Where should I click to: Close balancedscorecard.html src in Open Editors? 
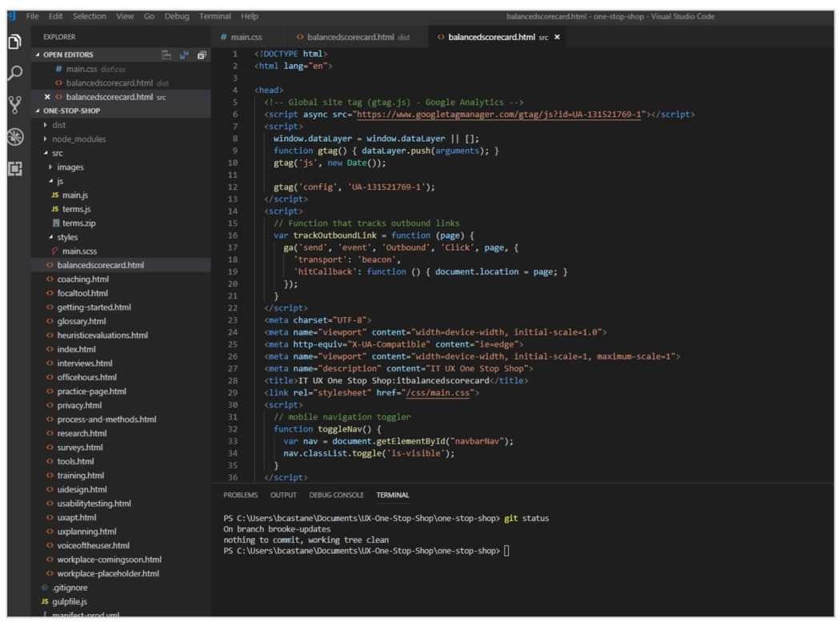(47, 97)
